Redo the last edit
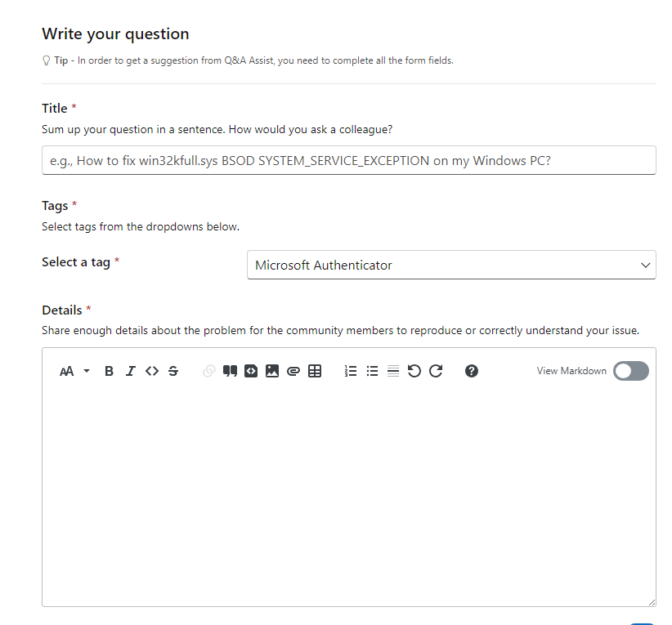This screenshot has height=625, width=672. click(x=436, y=371)
